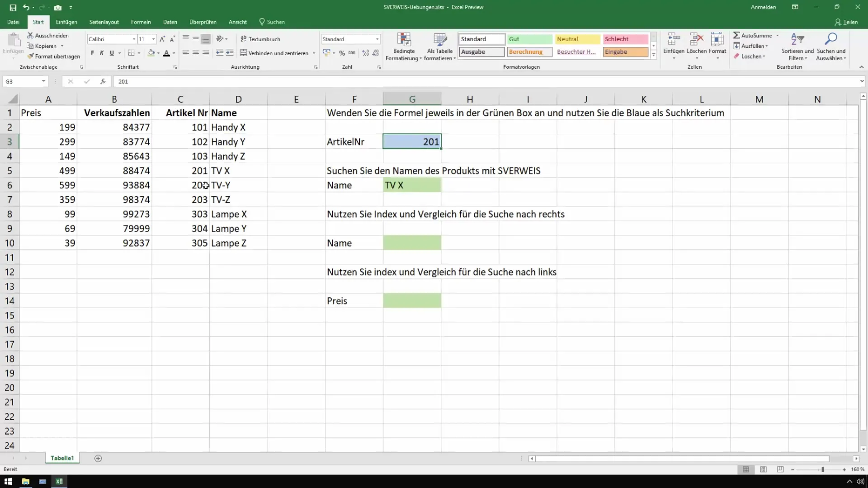Add a new sheet with plus button
The height and width of the screenshot is (488, 868).
98,458
